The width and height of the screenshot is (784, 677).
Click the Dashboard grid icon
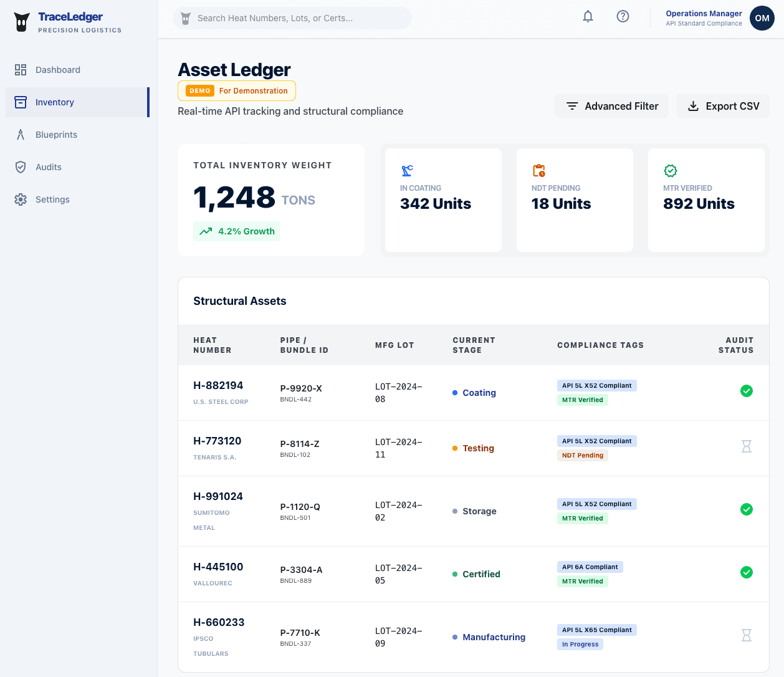[x=21, y=70]
